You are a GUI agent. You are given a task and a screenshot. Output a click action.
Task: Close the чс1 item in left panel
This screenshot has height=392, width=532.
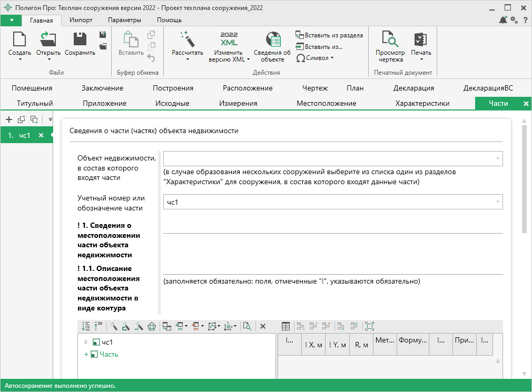[41, 135]
